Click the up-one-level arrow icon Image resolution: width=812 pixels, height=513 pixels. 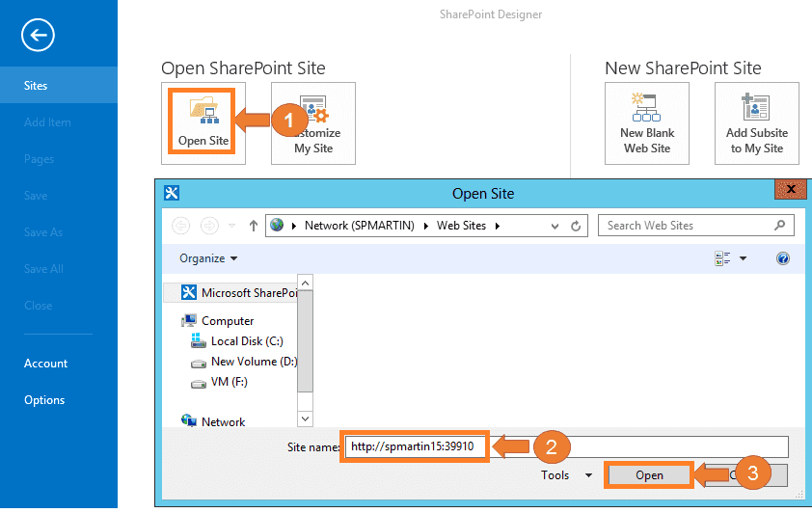(x=254, y=226)
